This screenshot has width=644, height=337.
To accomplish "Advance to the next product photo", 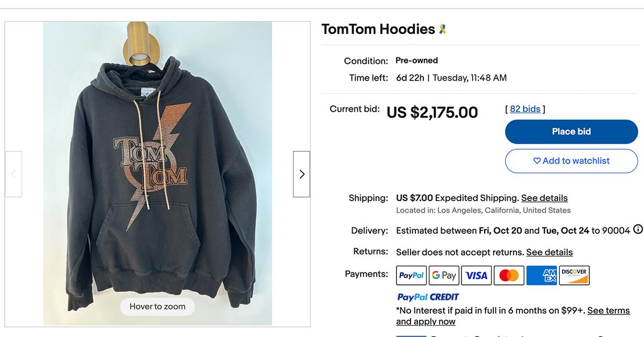I will (302, 174).
